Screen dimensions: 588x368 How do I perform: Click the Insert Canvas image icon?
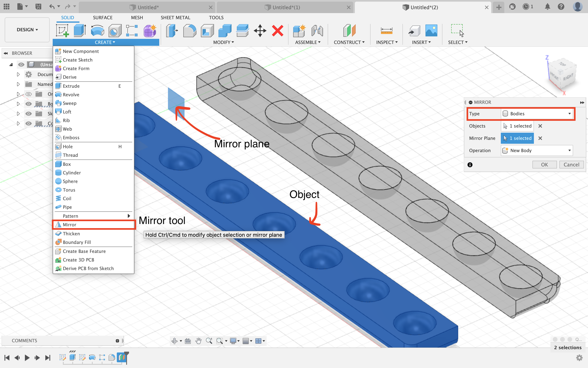431,31
